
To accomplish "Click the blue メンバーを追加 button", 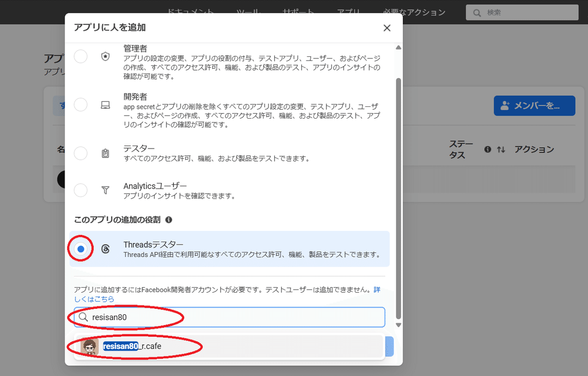I will point(535,105).
